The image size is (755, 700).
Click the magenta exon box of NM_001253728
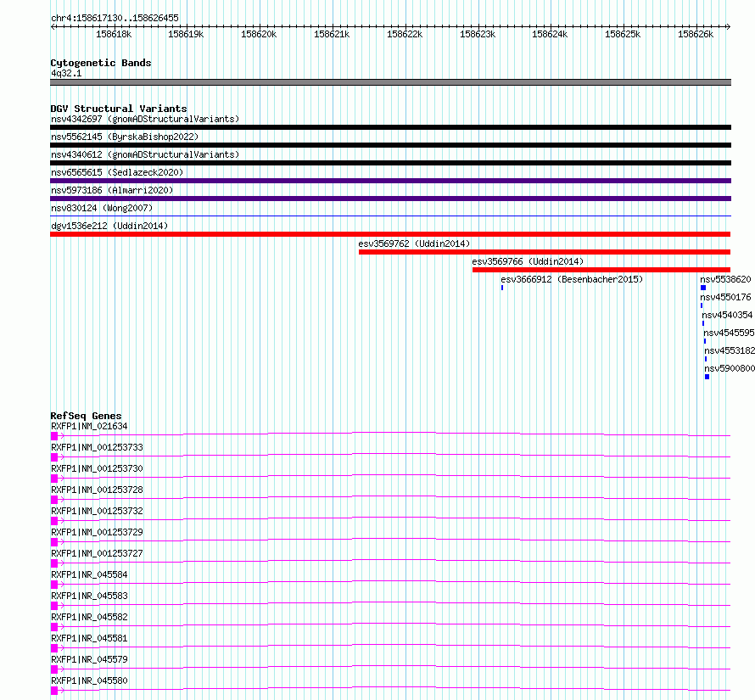pyautogui.click(x=54, y=500)
